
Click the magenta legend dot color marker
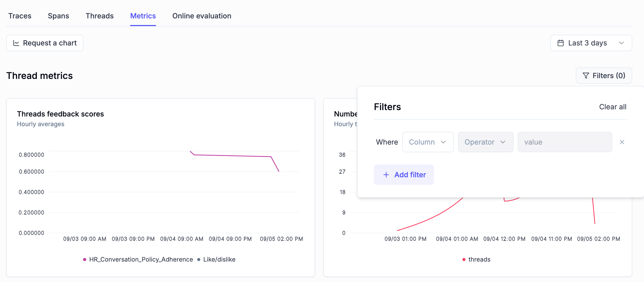click(84, 259)
